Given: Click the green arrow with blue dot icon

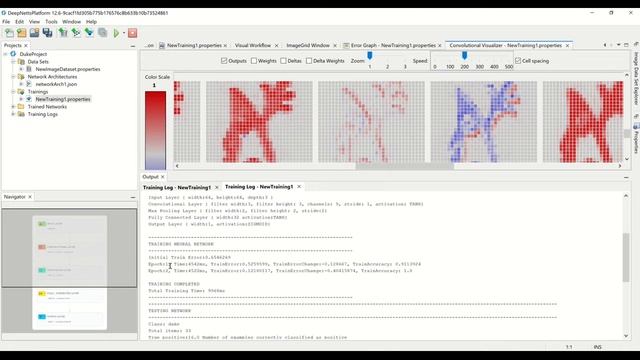Looking at the screenshot, I should click(89, 33).
